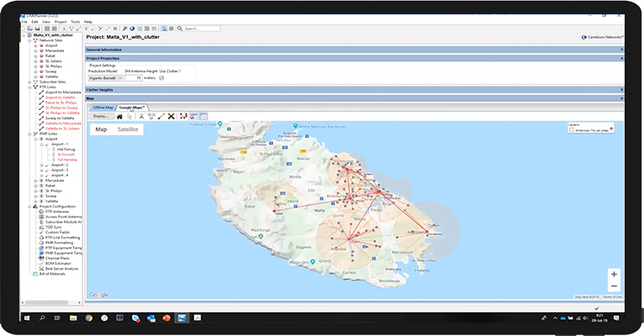
Task: Switch to the Offline Map tab
Action: tap(103, 108)
